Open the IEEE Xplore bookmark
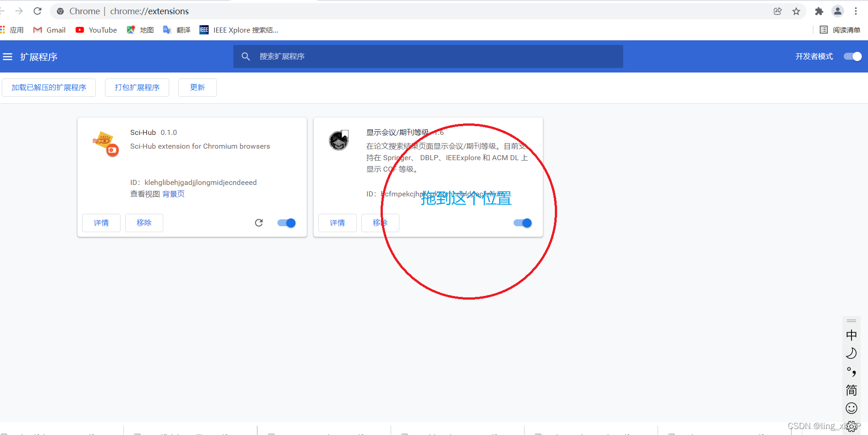This screenshot has width=868, height=435. click(x=239, y=30)
